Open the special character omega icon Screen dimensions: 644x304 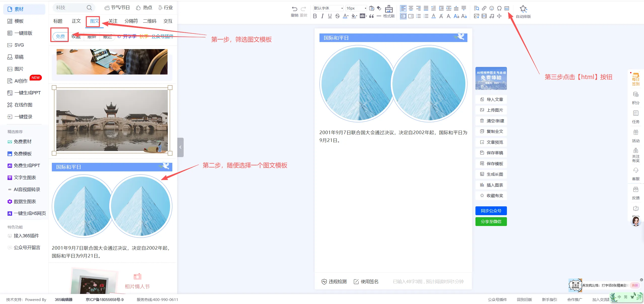click(x=499, y=8)
